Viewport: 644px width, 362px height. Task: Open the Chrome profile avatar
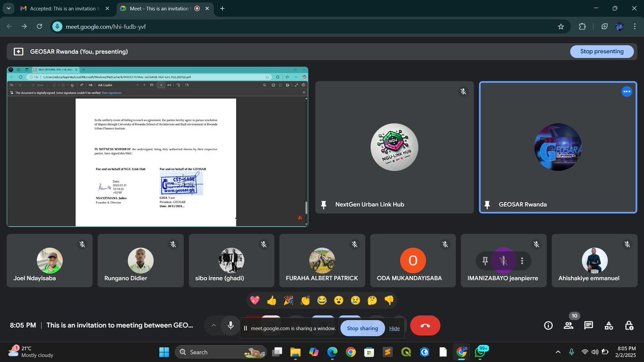[619, 26]
